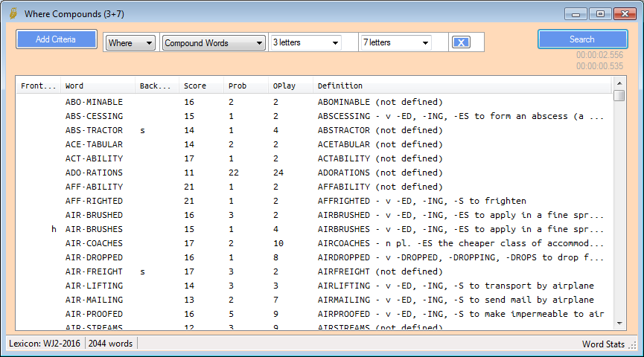Viewport: 644px width, 357px height.
Task: Select the ABS-TRACTOR word
Action: tap(94, 130)
